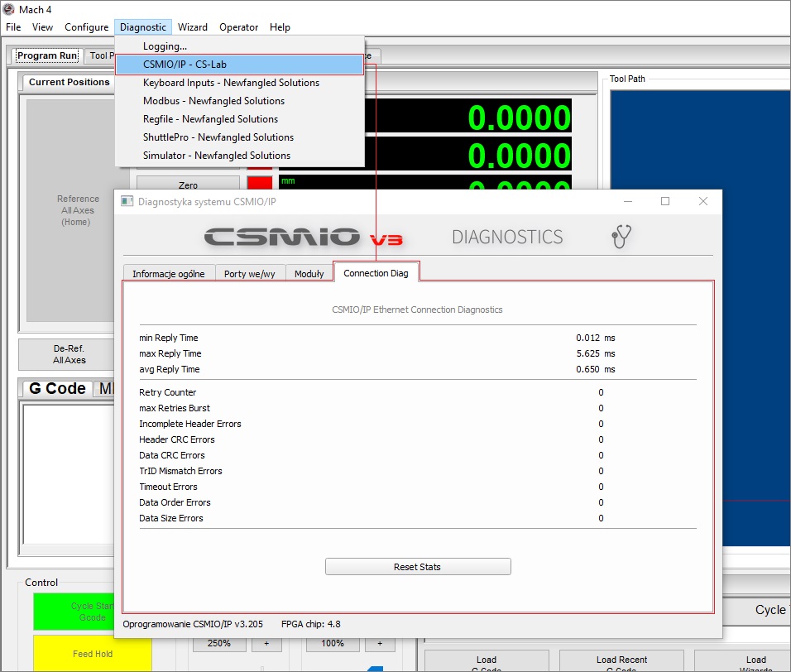
Task: Click the yellow Feed Hold button
Action: [93, 653]
